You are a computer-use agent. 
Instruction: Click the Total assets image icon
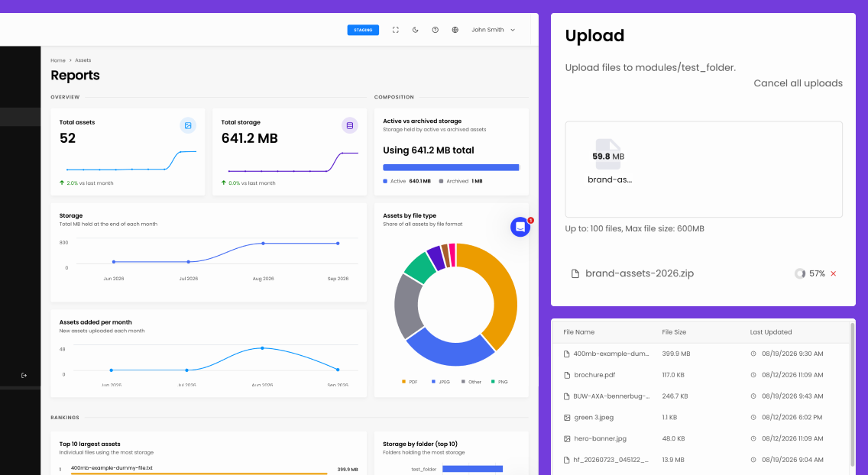click(x=188, y=125)
